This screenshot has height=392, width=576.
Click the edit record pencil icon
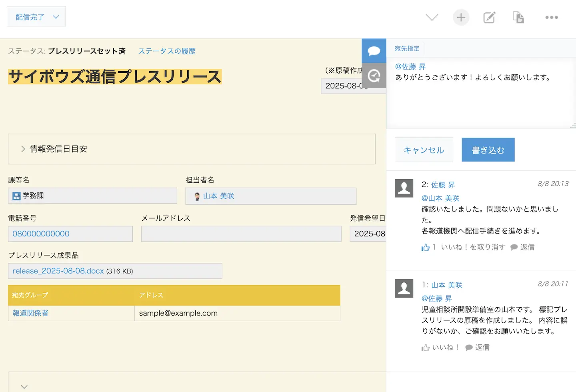489,17
